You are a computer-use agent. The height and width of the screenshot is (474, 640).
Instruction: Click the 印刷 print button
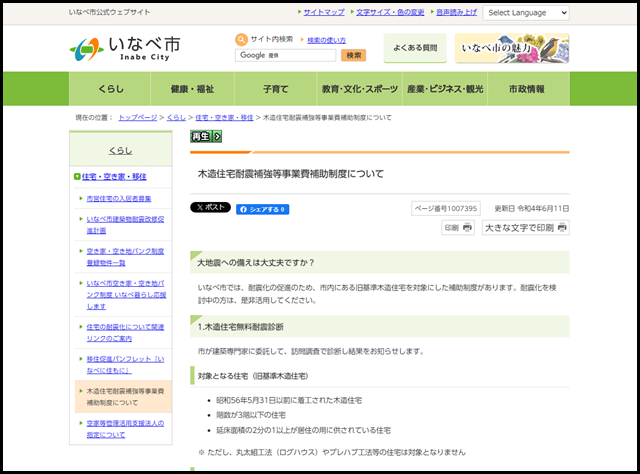point(458,228)
